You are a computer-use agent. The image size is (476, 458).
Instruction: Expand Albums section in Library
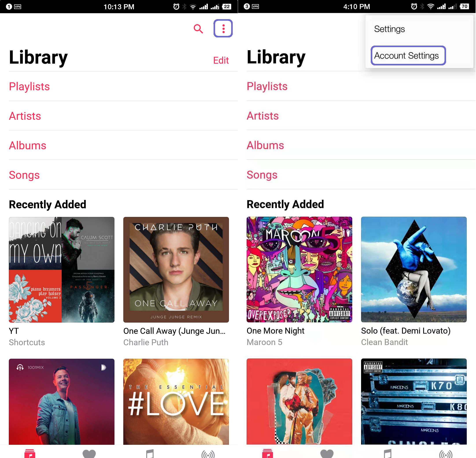(28, 146)
